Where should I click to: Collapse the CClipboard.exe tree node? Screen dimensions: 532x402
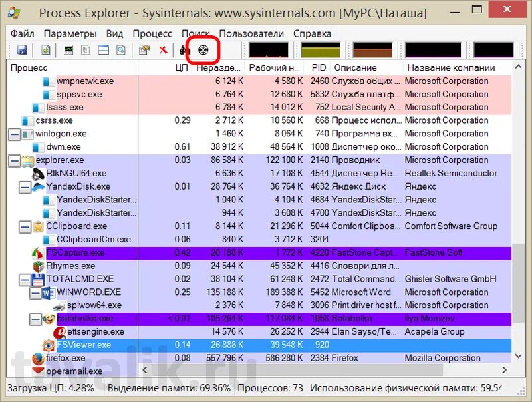tap(25, 226)
